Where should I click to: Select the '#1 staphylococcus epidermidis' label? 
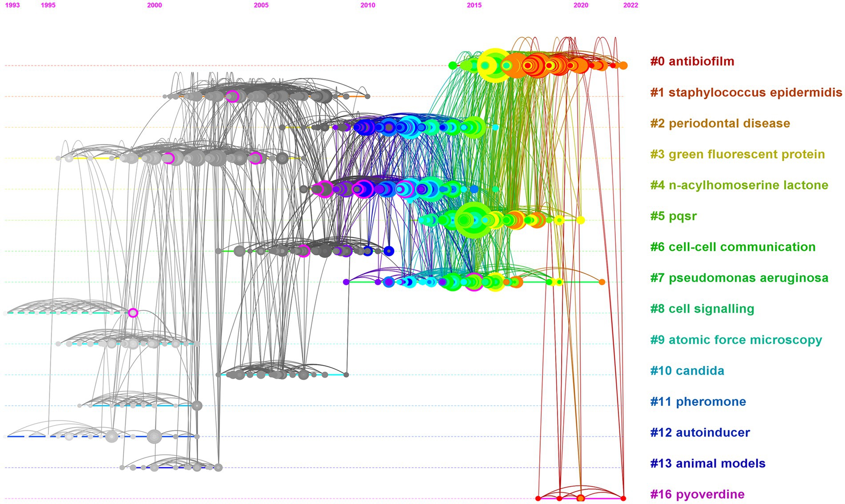point(746,92)
